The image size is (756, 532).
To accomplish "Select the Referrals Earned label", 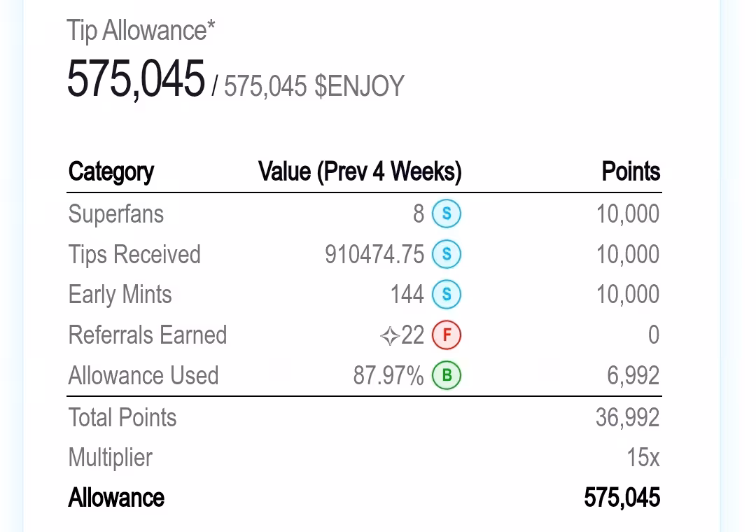I will (148, 335).
